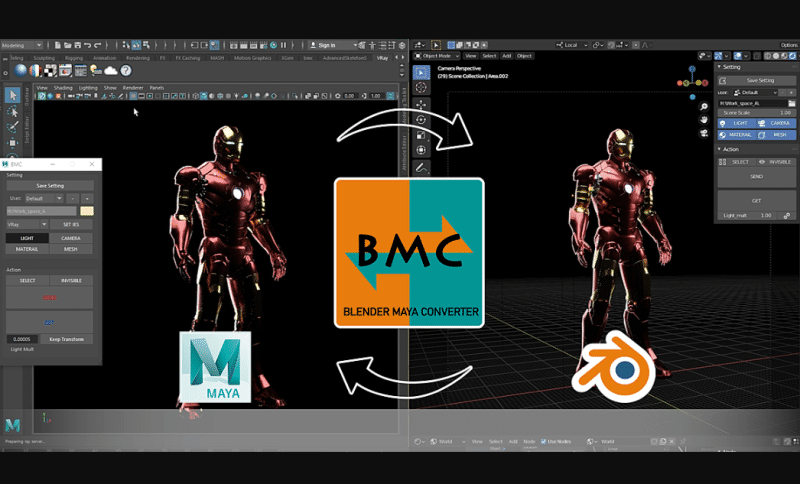
Task: Select Blender's Scale tool
Action: pyautogui.click(x=421, y=135)
